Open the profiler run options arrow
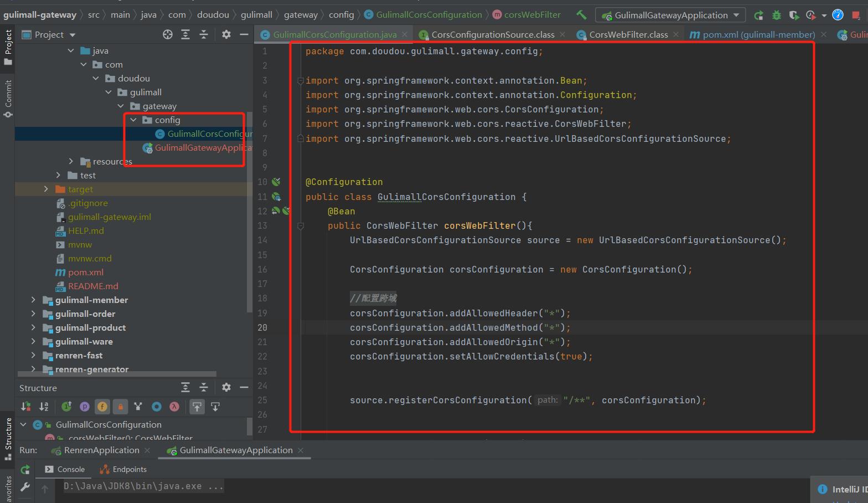868x503 pixels. click(x=824, y=16)
